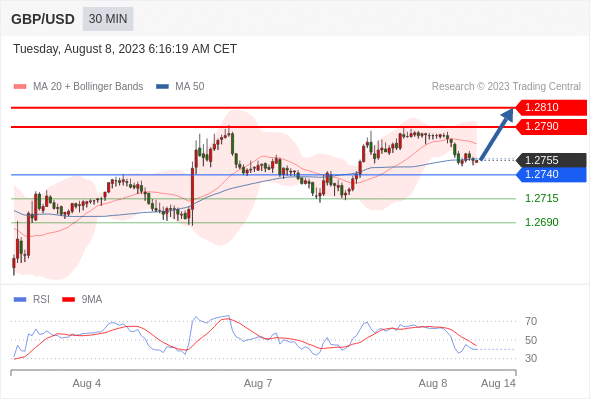Viewport: 590px width, 400px height.
Task: Click the GBP/USD pair title
Action: 43,19
